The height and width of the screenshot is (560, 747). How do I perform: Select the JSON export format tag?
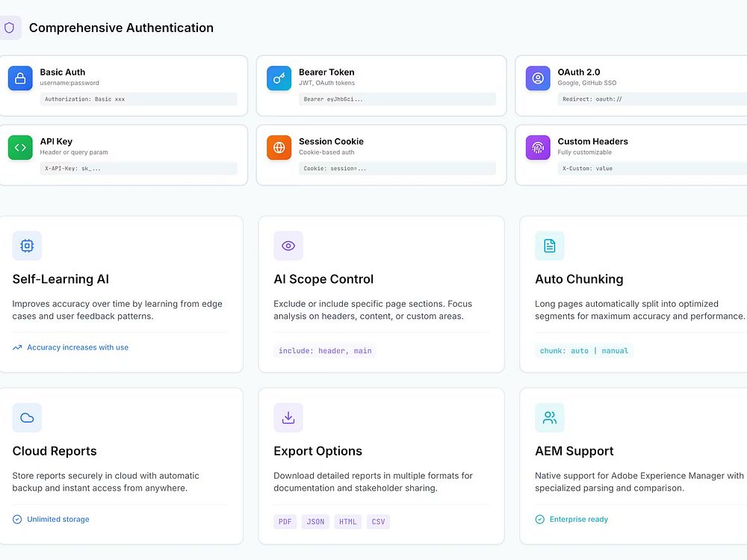(x=315, y=522)
